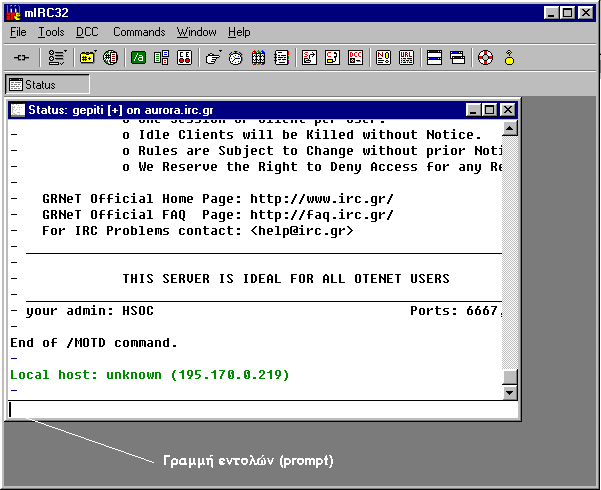Open the Colors pencils icon
Screen dimensions: 601x490
pos(258,58)
